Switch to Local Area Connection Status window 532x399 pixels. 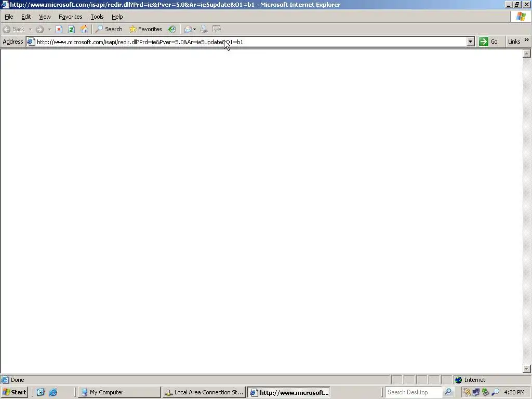point(204,393)
